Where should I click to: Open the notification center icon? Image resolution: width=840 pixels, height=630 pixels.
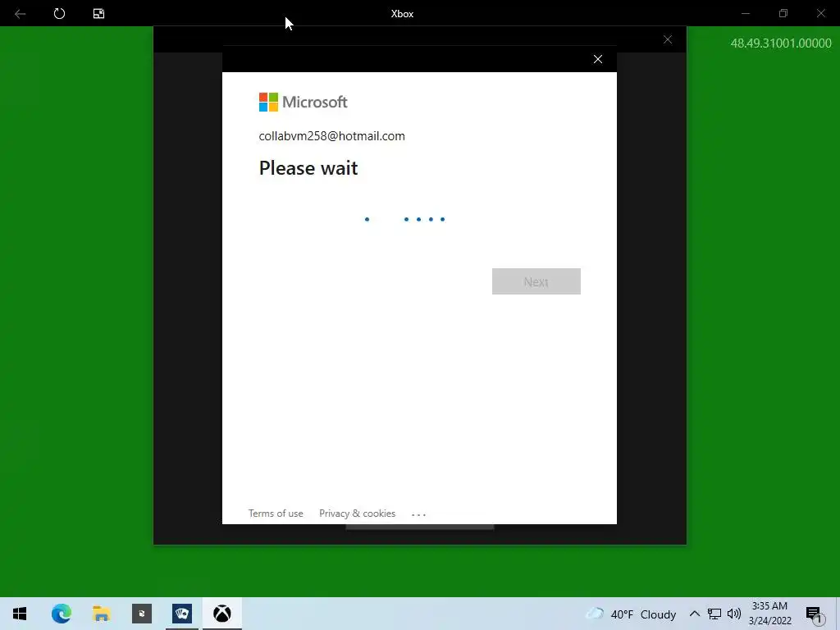[815, 614]
